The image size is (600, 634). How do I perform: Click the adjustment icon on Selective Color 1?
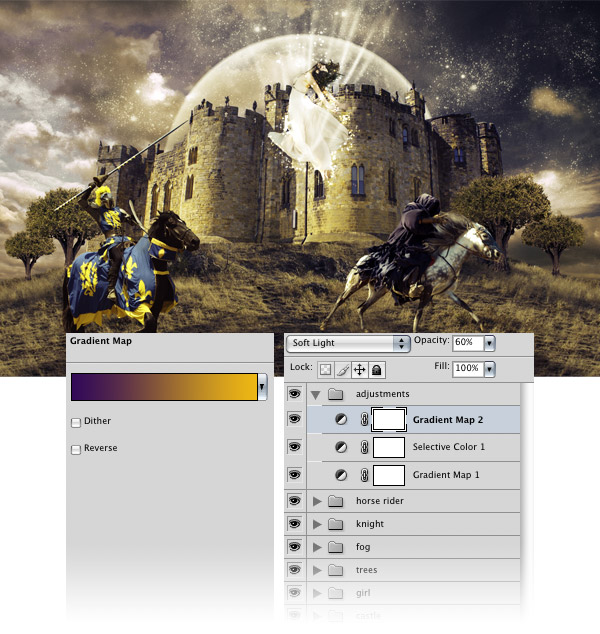point(341,447)
